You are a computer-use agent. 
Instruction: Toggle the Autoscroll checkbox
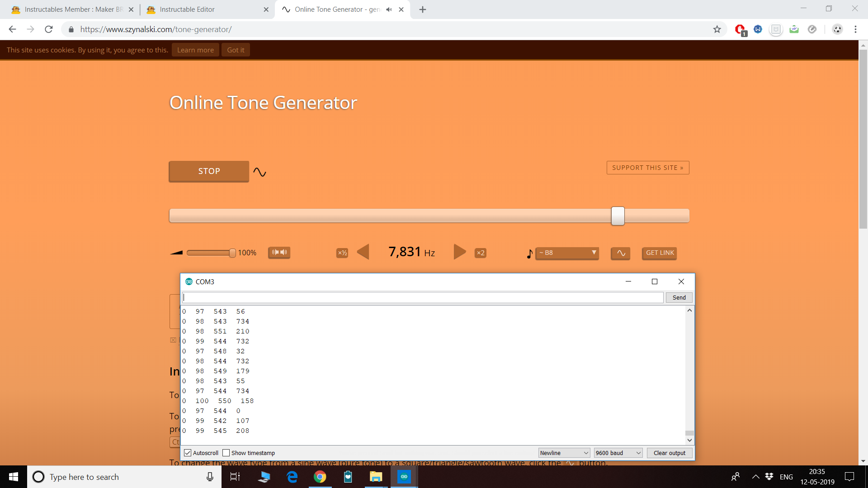tap(188, 453)
